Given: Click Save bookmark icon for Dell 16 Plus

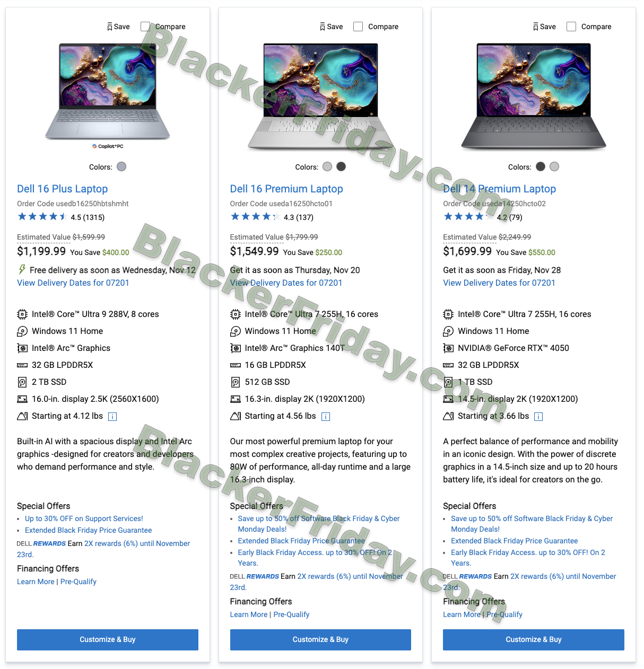Looking at the screenshot, I should 110,27.
